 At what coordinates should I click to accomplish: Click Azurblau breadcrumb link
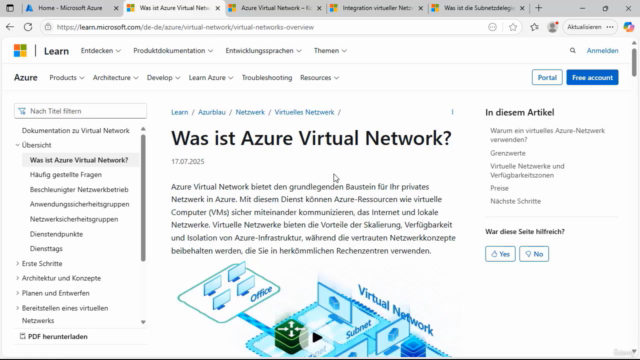pos(211,112)
